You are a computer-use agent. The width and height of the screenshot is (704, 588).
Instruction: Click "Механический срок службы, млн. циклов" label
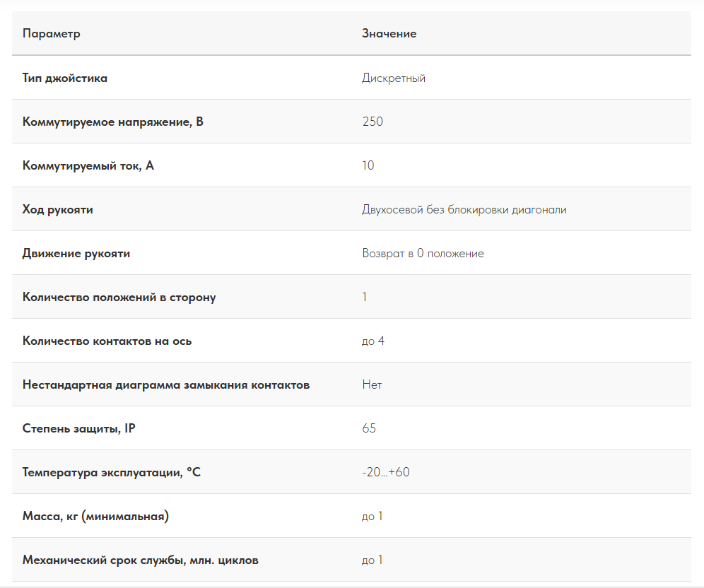click(x=141, y=560)
